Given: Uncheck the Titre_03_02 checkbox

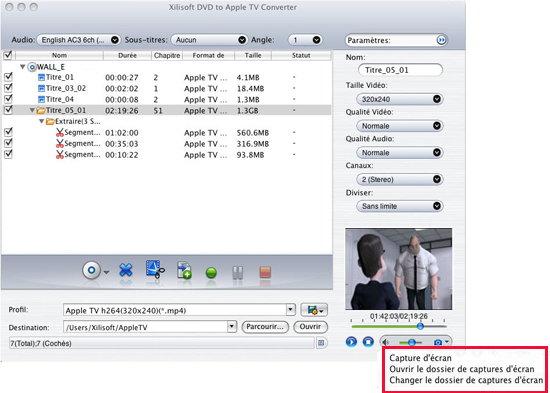Looking at the screenshot, I should 8,88.
